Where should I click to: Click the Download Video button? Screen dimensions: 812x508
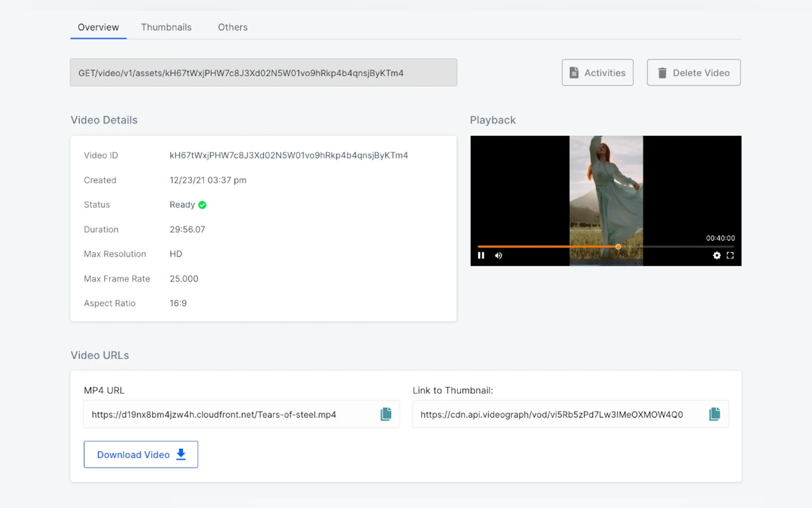point(141,454)
